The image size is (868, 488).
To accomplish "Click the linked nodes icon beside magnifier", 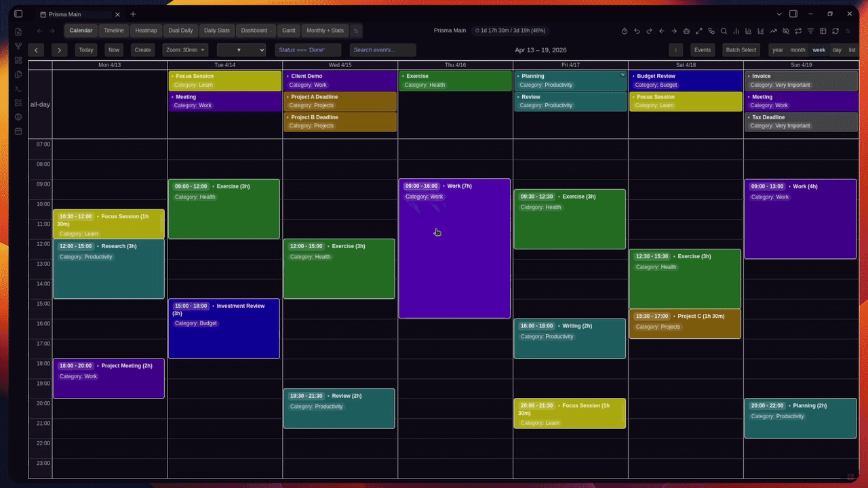I will coord(711,31).
